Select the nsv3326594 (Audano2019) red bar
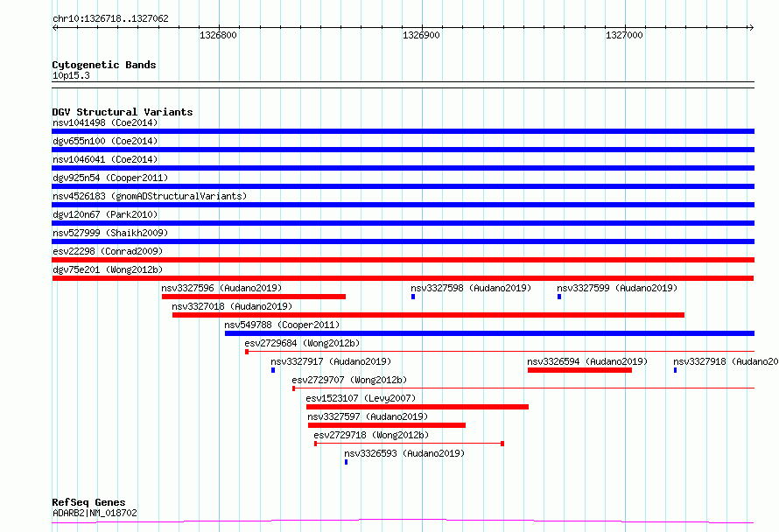Viewport: 779px width, 532px height. 579,370
